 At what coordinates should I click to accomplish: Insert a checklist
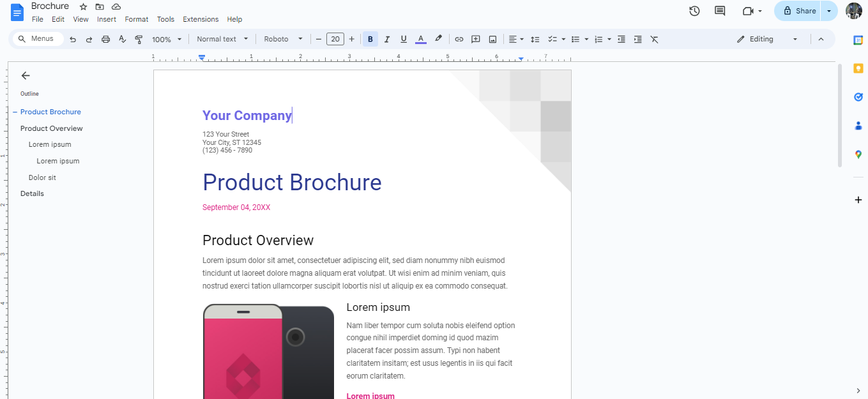click(x=553, y=39)
